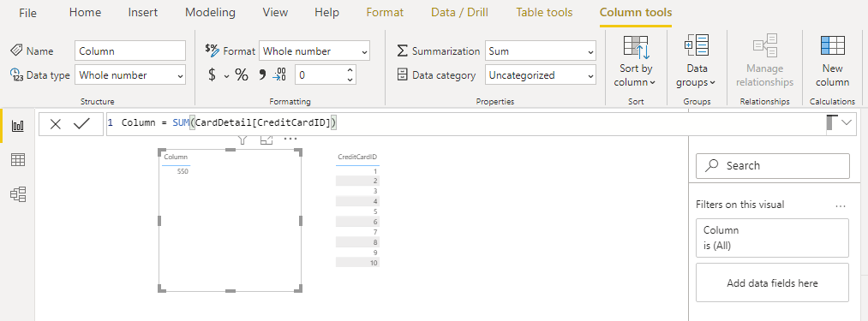Expand the Data type dropdown
Image resolution: width=868 pixels, height=321 pixels.
click(x=130, y=75)
